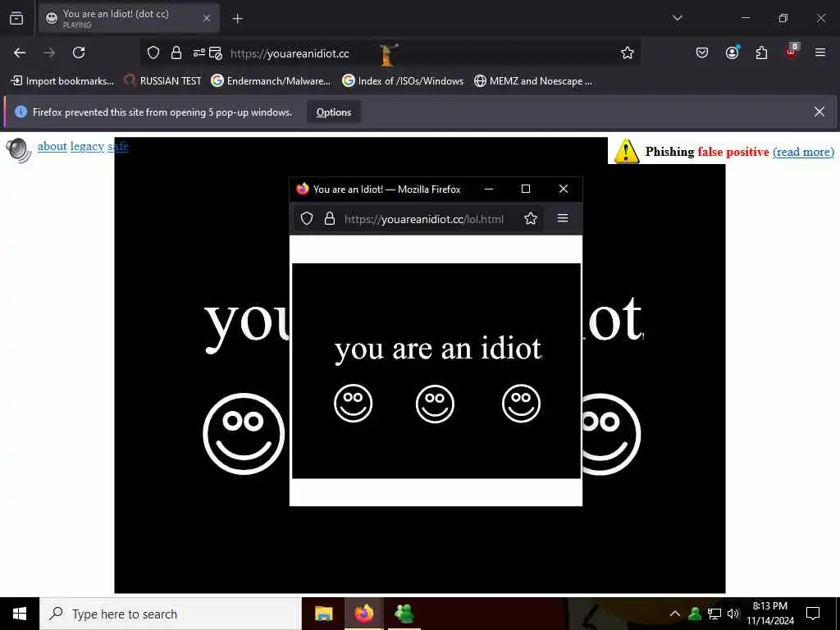This screenshot has height=630, width=840.
Task: Open the green people app in taskbar
Action: point(404,614)
